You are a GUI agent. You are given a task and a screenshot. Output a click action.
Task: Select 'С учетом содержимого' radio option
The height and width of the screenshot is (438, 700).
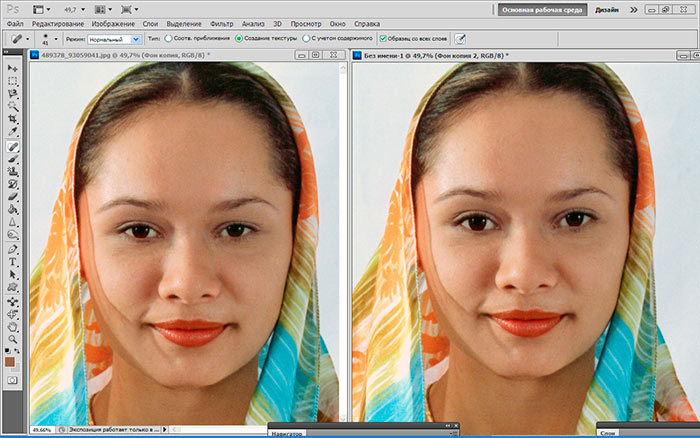(x=306, y=39)
